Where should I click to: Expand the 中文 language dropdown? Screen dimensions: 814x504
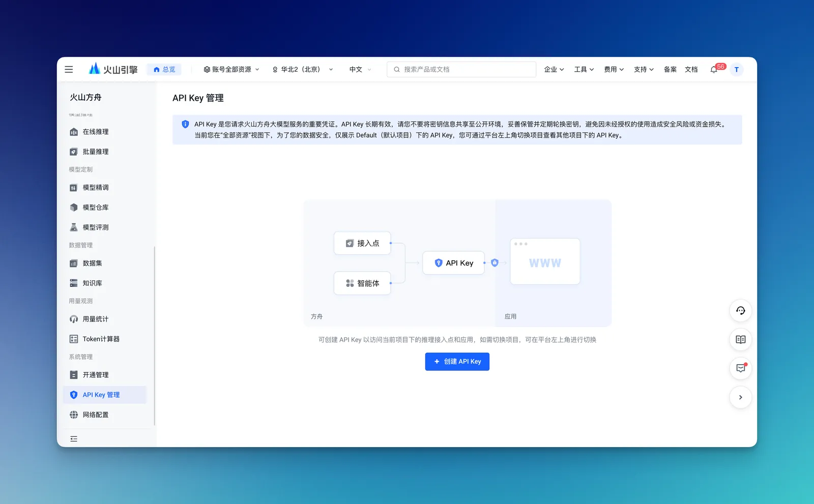(x=359, y=69)
